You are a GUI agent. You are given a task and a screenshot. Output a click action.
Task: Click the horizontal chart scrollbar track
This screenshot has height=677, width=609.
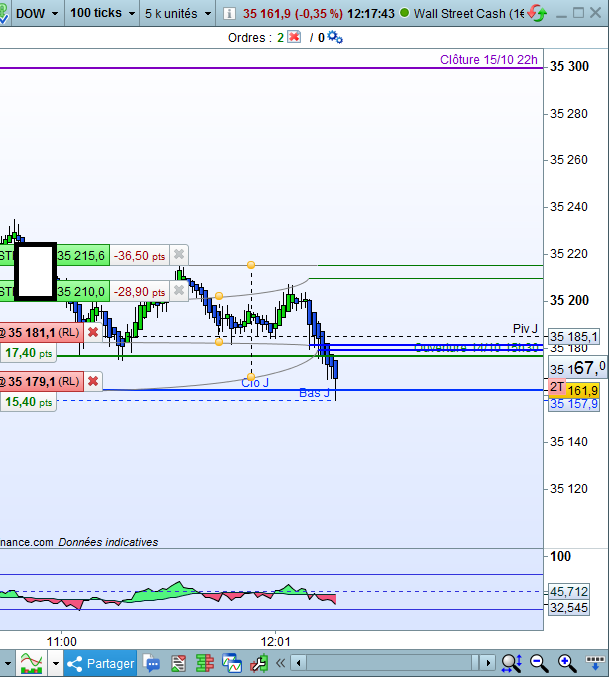tap(393, 662)
